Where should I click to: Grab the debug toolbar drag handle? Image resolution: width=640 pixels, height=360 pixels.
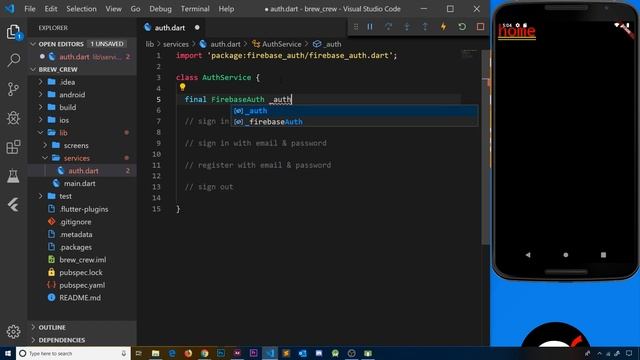356,27
